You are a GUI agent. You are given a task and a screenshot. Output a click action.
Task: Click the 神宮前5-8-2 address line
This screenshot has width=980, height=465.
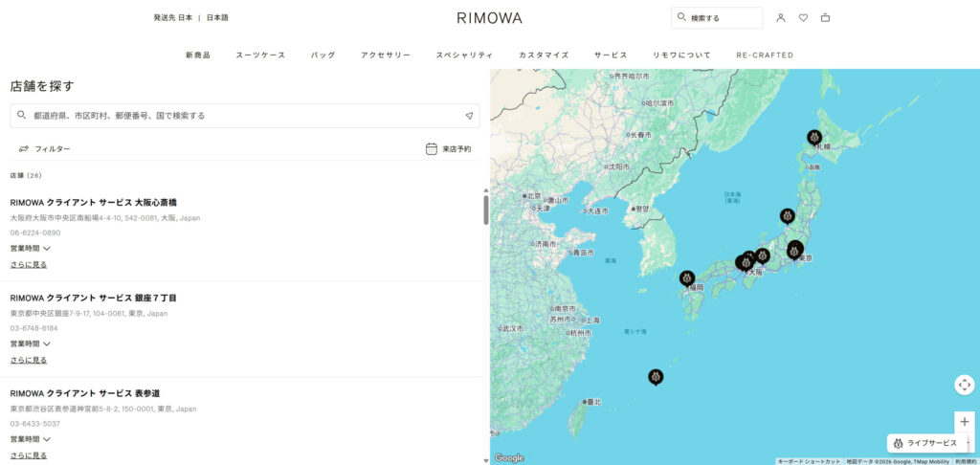pos(103,410)
